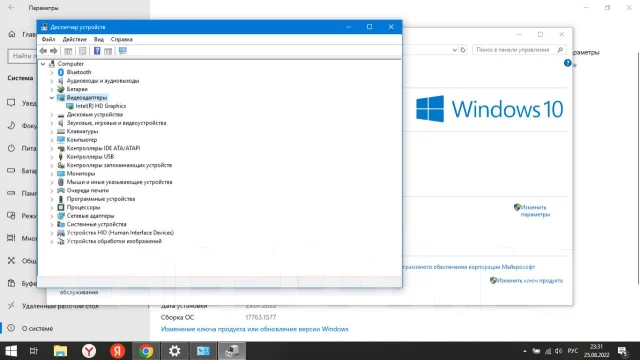Click the Компьютер icon in the tree
The image size is (640, 360).
(x=61, y=140)
